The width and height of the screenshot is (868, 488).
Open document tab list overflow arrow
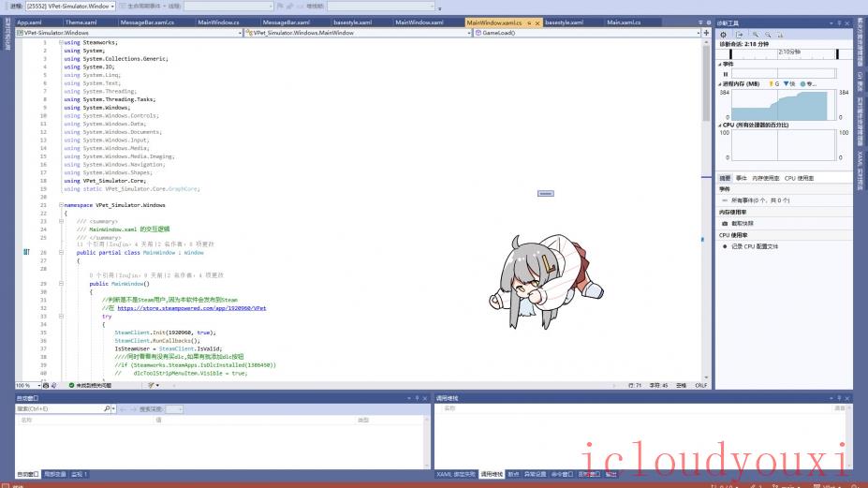(x=700, y=22)
